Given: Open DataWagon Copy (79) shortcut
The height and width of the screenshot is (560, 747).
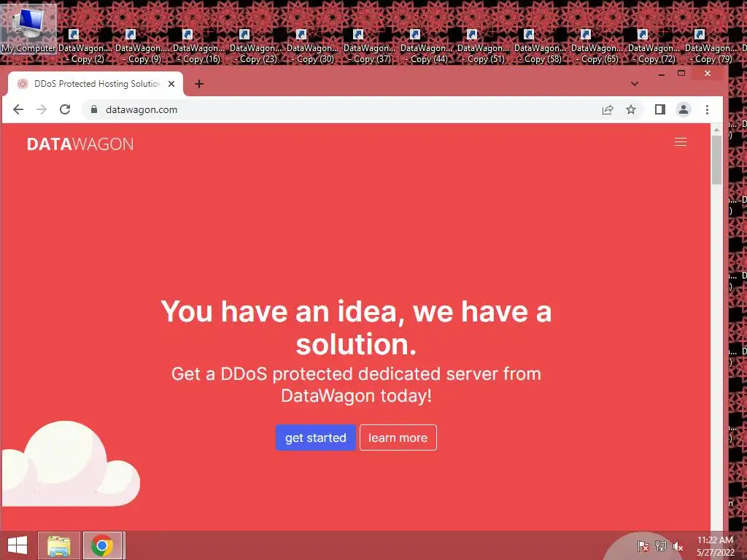Looking at the screenshot, I should click(711, 47).
